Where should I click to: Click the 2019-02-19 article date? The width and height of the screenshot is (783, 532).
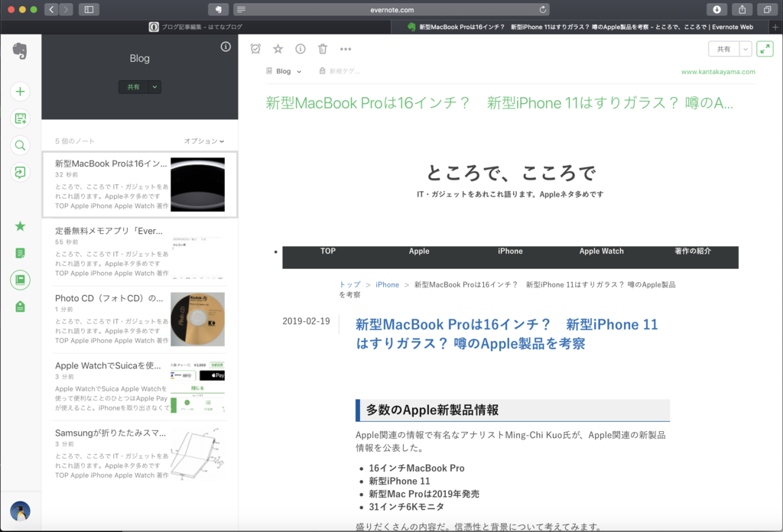pos(306,321)
